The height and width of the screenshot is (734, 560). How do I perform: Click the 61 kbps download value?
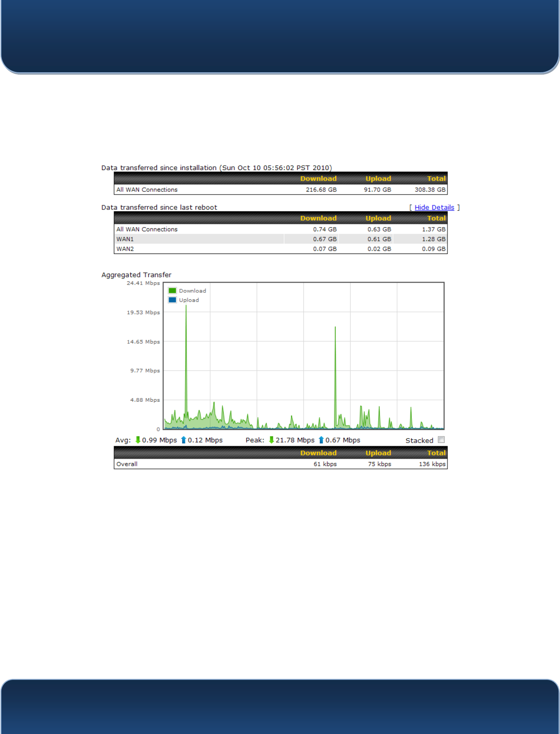coord(325,464)
